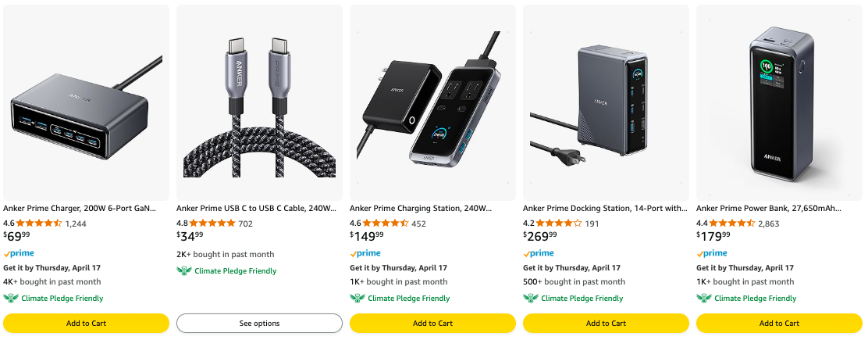This screenshot has height=340, width=868.
Task: Click the star rating on the USB C cable
Action: click(212, 223)
